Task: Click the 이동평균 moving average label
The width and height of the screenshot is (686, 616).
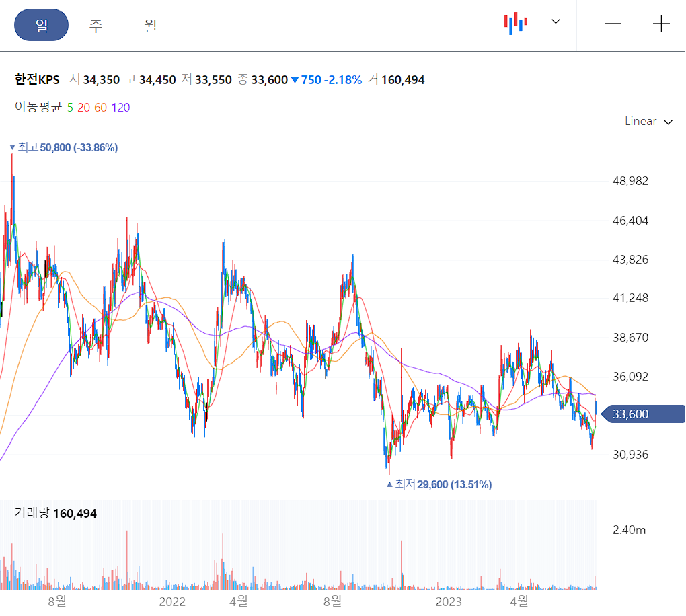Action: pos(38,107)
